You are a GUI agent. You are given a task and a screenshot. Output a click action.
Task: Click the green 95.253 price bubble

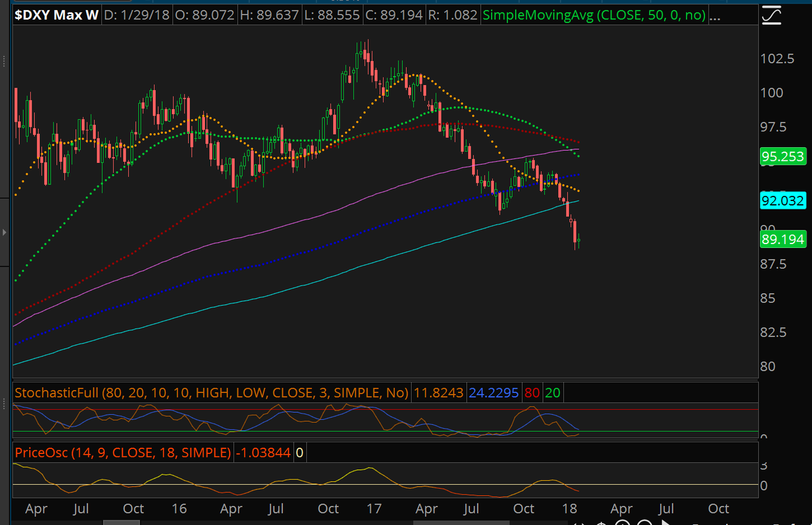[x=783, y=157]
